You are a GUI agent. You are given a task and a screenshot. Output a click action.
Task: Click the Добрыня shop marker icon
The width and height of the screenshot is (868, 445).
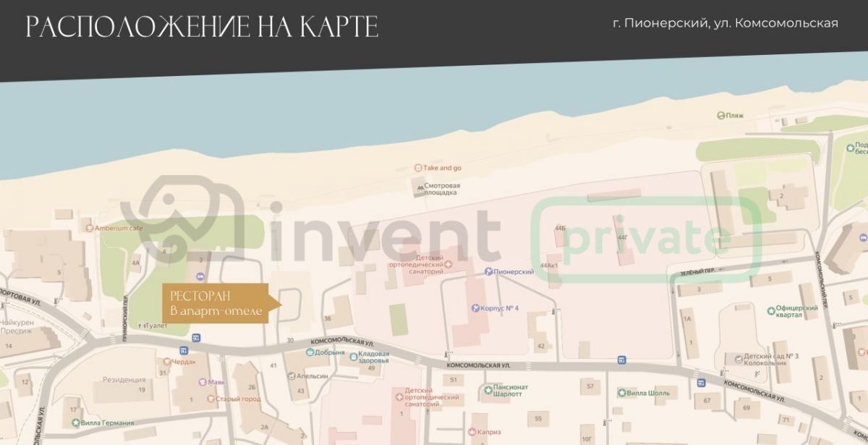[310, 353]
